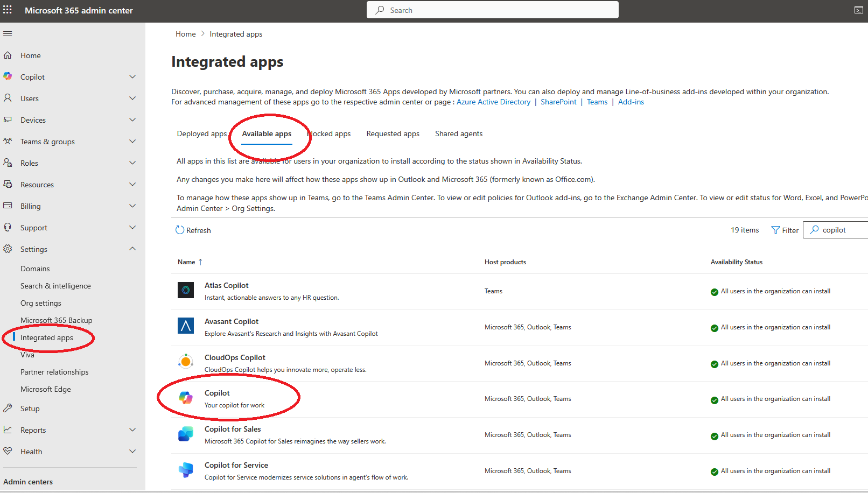Click the Resources icon in sidebar
The image size is (868, 493).
[8, 185]
